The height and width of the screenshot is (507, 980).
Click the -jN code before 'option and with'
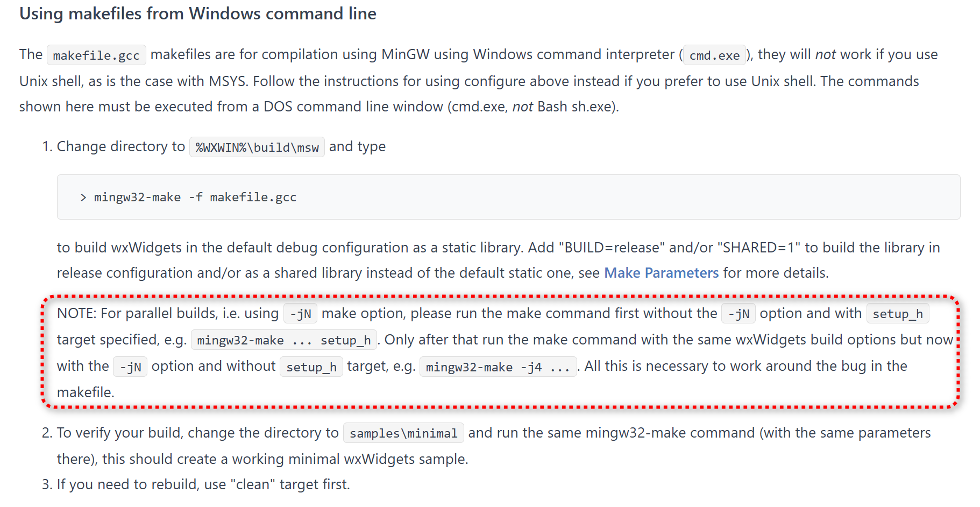[x=738, y=314]
